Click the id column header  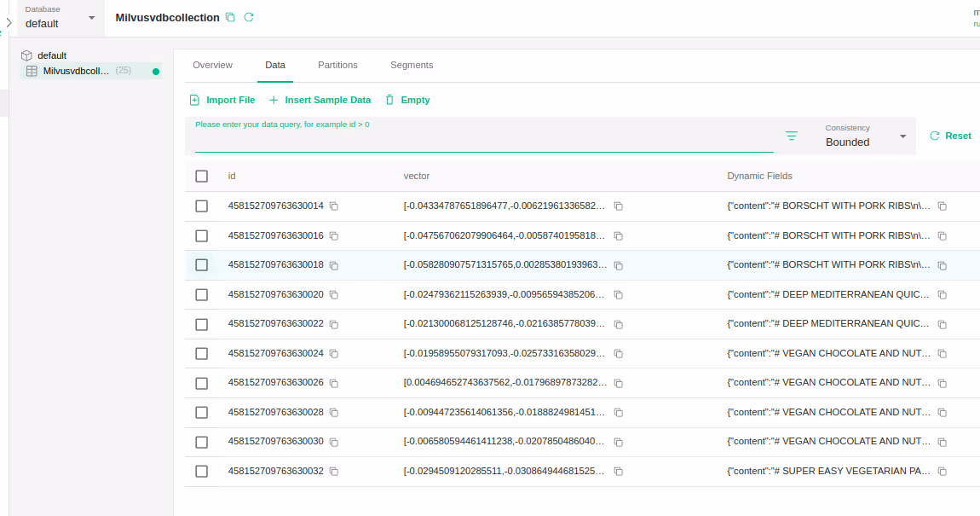[x=232, y=177]
